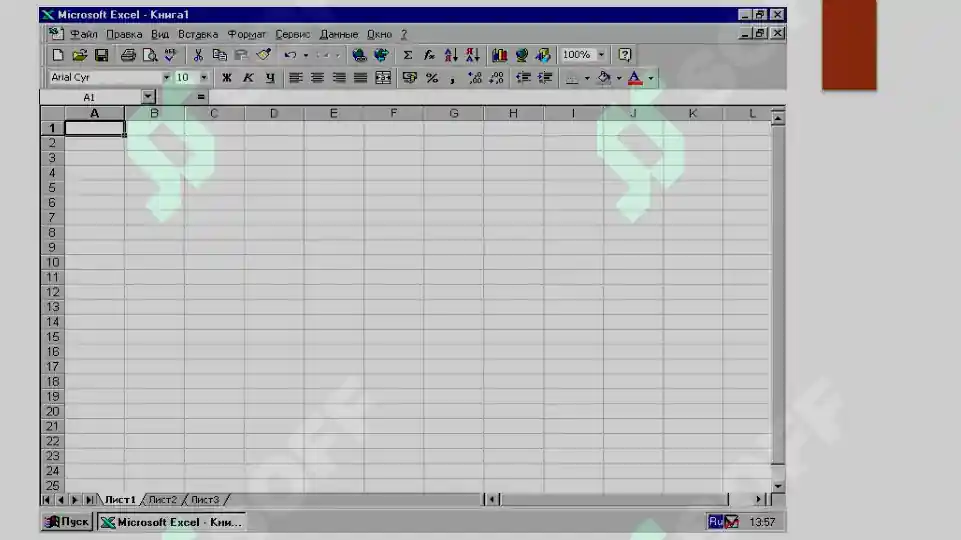Select the Microsoft Excel taskbar button

click(x=172, y=522)
